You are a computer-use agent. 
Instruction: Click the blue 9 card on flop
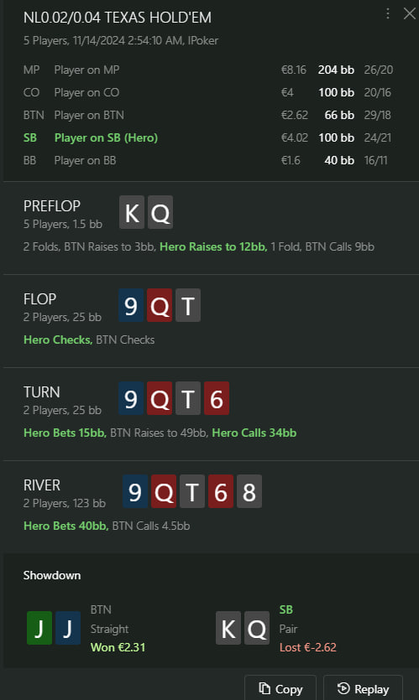[131, 305]
